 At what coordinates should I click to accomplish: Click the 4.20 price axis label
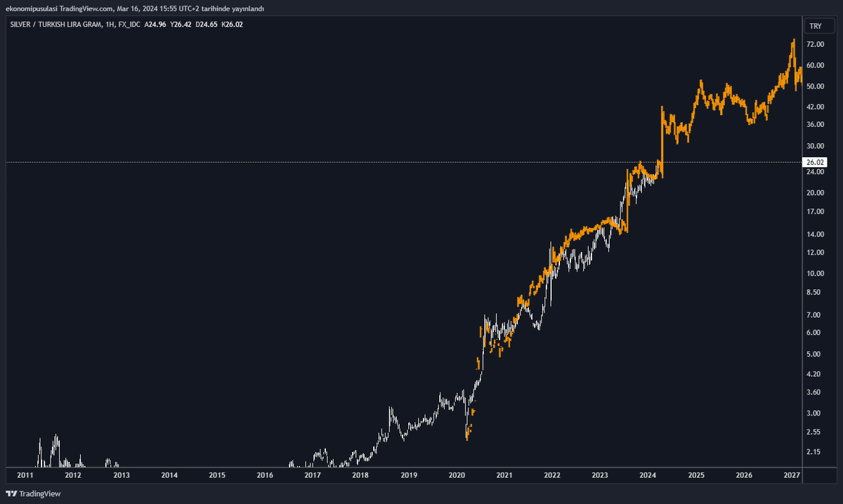coord(813,374)
